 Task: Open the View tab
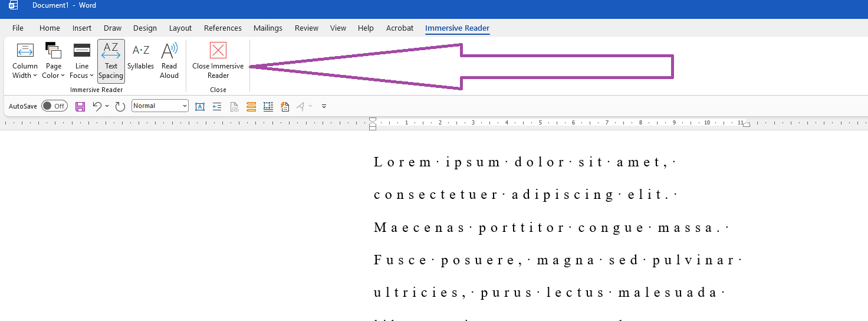[338, 28]
